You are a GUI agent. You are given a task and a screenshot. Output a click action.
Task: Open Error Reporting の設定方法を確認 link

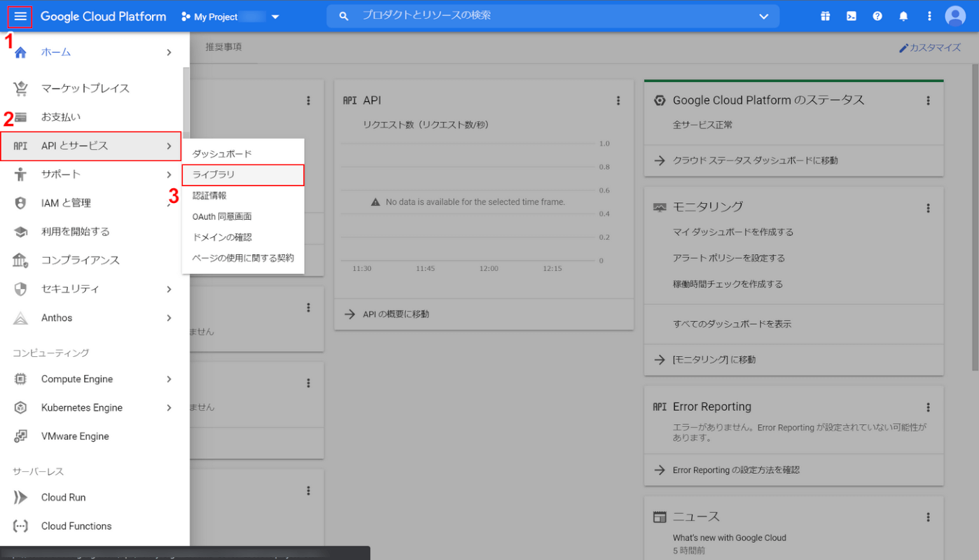pyautogui.click(x=737, y=470)
